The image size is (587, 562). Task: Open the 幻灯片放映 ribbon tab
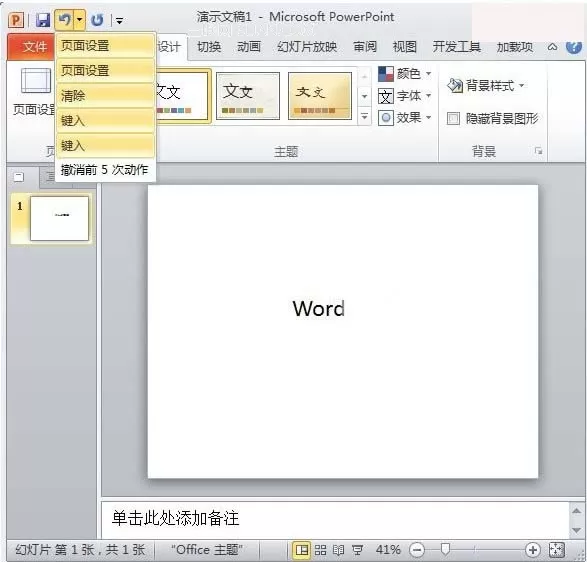pyautogui.click(x=307, y=47)
